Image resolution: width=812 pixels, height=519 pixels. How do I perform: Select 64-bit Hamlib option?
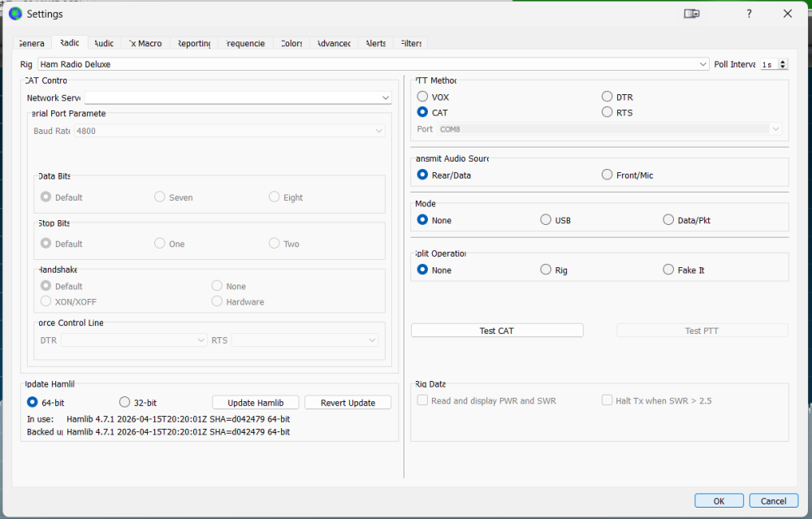(45, 403)
